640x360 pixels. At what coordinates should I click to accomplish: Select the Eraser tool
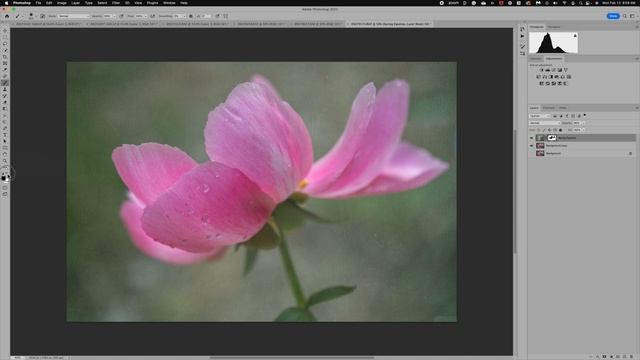[5, 102]
